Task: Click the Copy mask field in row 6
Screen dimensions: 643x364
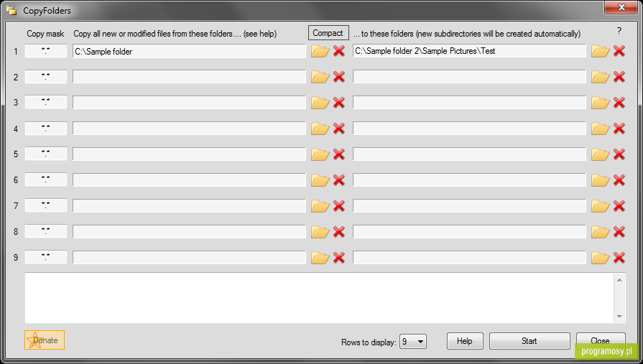Action: [46, 180]
